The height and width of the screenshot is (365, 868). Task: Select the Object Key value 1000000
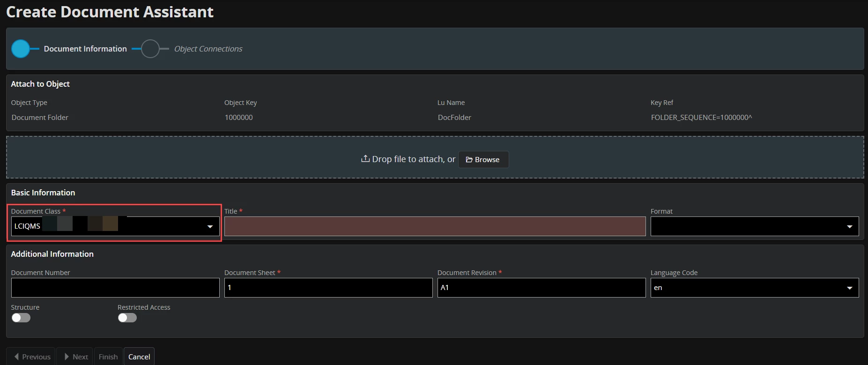click(238, 118)
